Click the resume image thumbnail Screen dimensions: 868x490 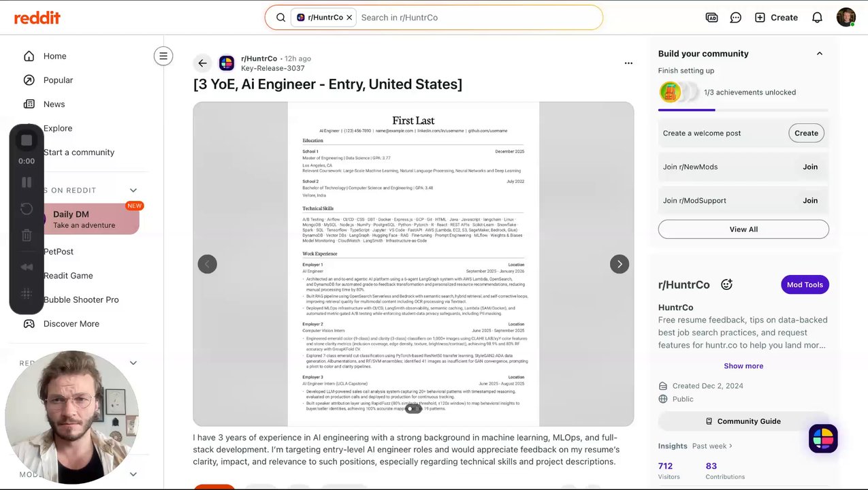413,264
